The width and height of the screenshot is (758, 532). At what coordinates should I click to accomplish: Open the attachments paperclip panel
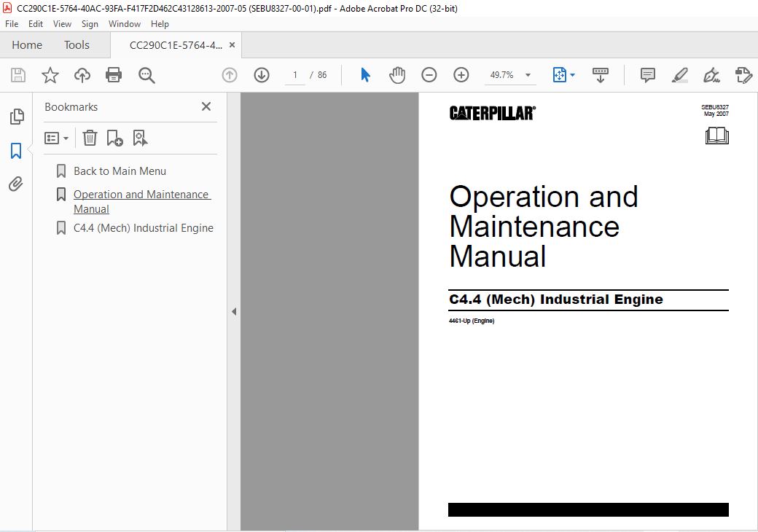tap(16, 184)
